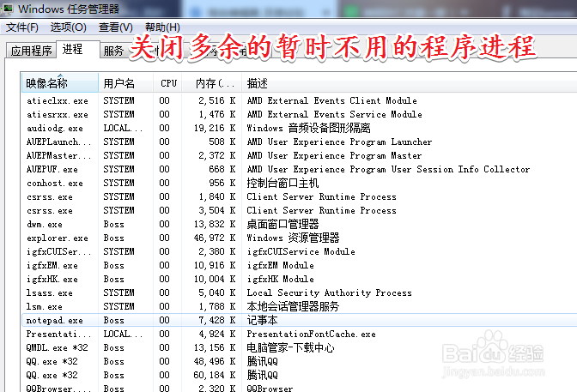The width and height of the screenshot is (577, 392).
Task: Click description 本地会话管理器服务
Action: (x=293, y=307)
